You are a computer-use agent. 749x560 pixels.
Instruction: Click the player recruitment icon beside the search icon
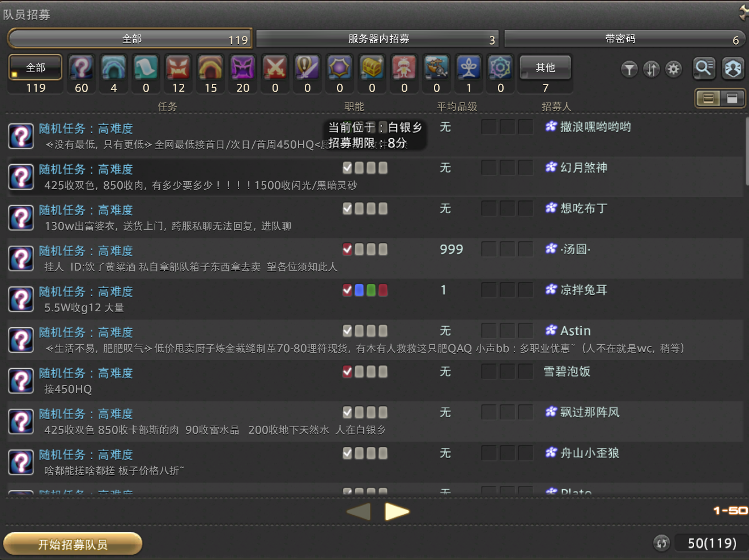pos(733,69)
